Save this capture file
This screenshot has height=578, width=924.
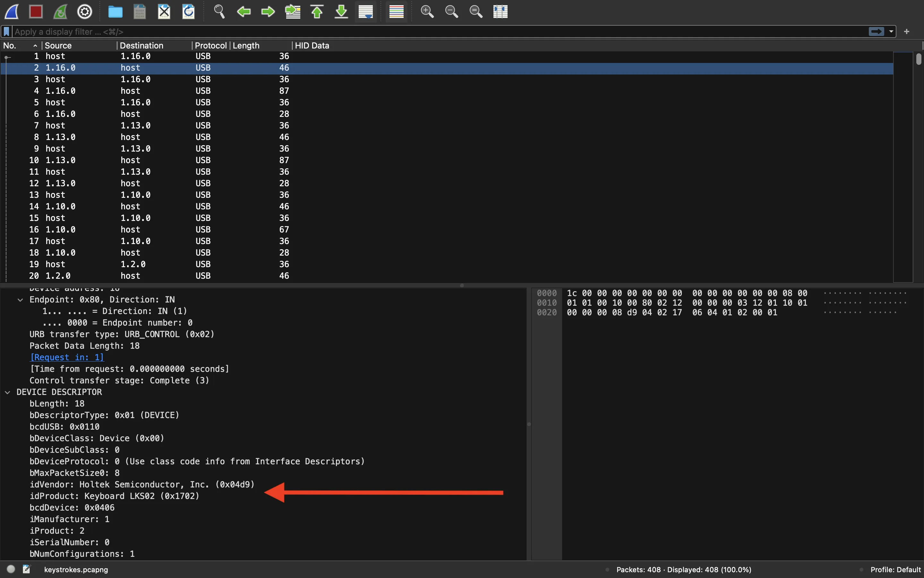click(140, 12)
